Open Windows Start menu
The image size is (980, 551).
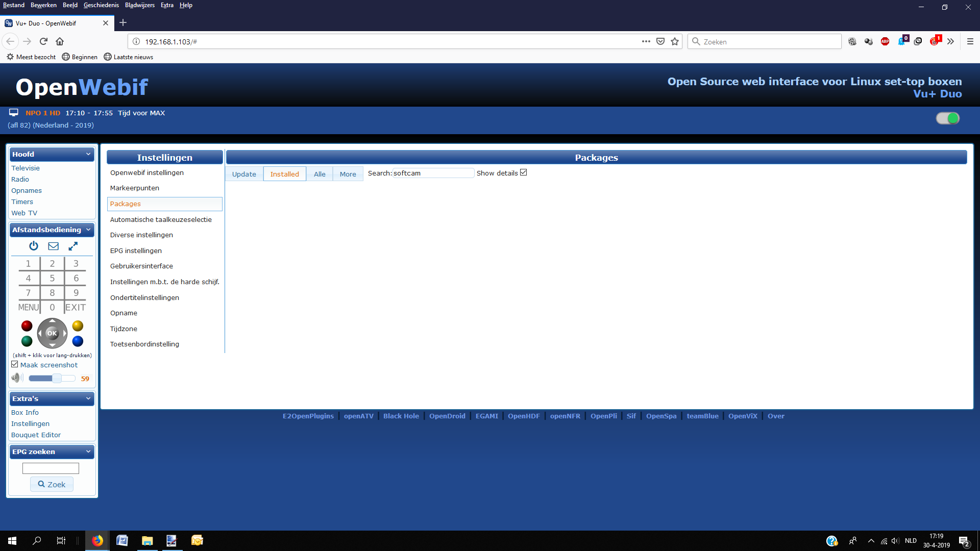coord(12,540)
